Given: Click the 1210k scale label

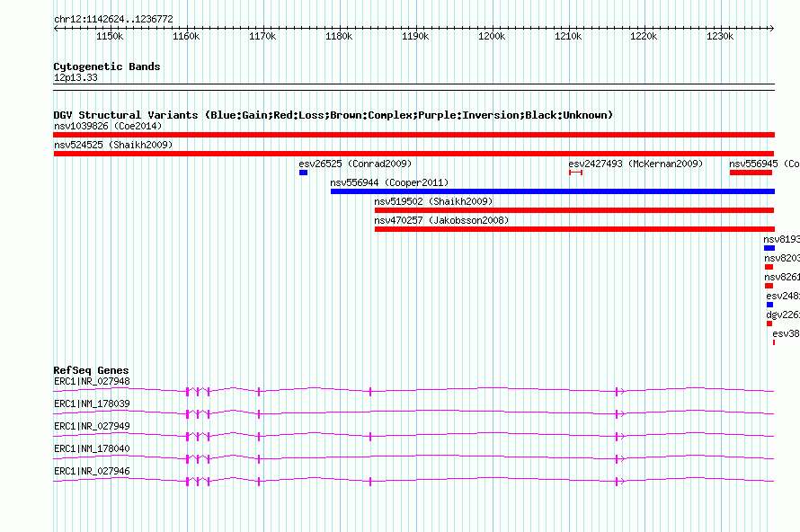Looking at the screenshot, I should pos(568,36).
